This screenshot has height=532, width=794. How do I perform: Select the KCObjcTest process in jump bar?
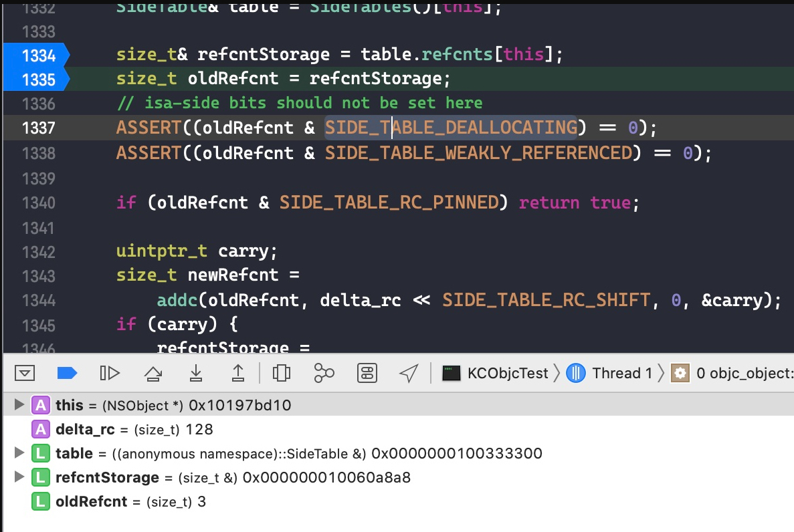[495, 373]
